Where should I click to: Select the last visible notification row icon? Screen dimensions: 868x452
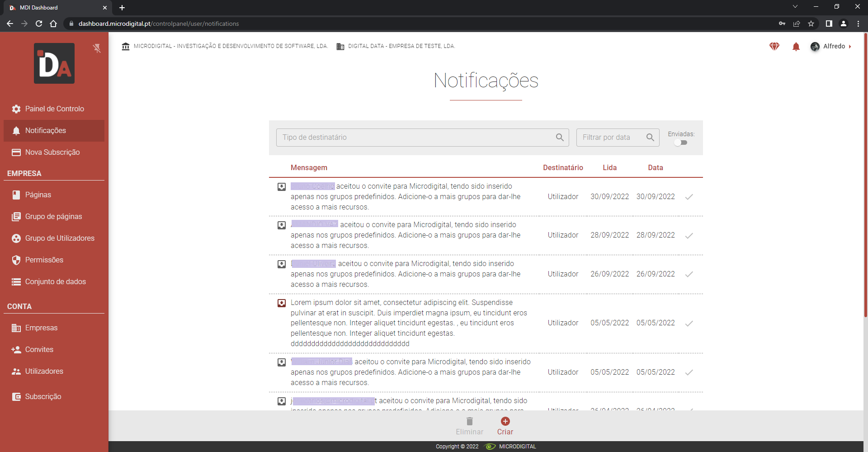[x=282, y=401]
